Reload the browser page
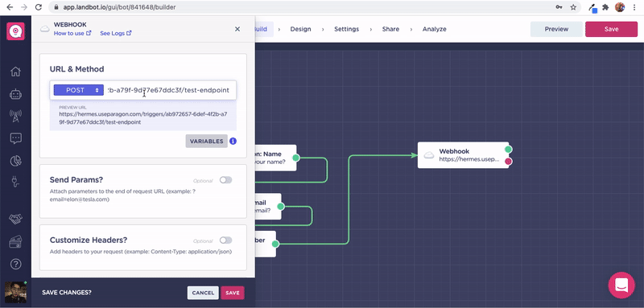This screenshot has height=308, width=644. [38, 7]
